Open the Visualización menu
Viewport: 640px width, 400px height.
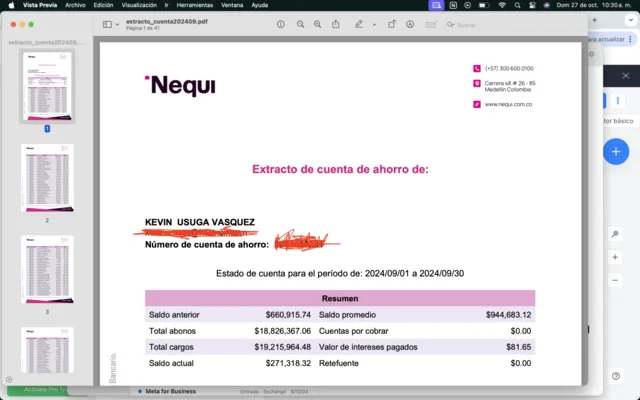[139, 5]
